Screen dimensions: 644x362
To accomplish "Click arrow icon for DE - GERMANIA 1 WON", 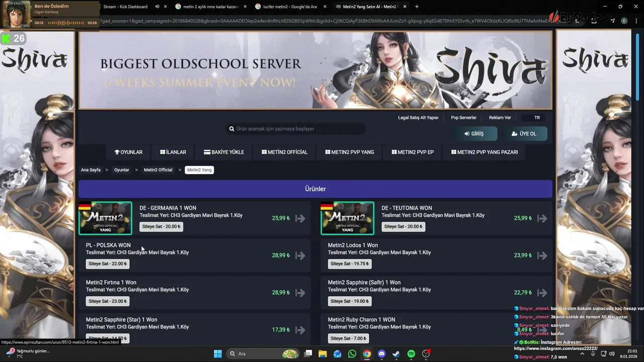I will tap(300, 218).
